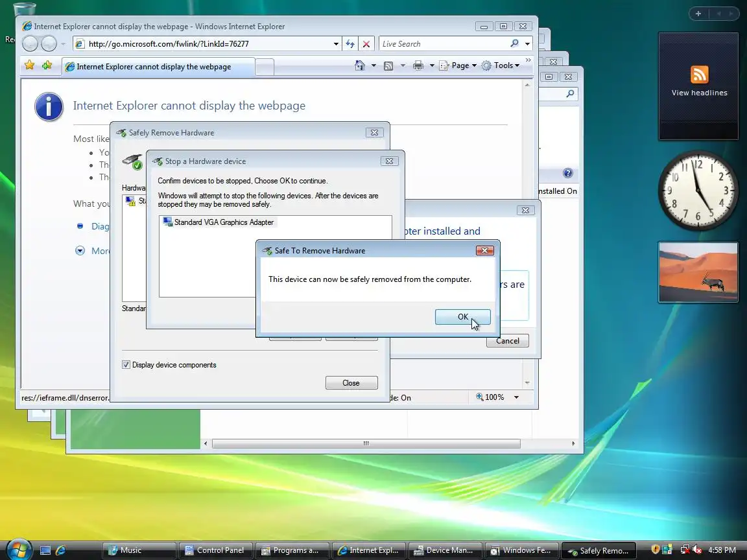The height and width of the screenshot is (560, 747).
Task: Click the 4:58 PM taskbar clock
Action: (x=722, y=550)
